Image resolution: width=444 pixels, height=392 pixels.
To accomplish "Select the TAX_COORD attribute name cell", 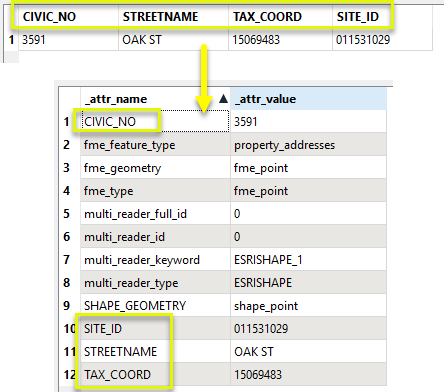I will [155, 375].
